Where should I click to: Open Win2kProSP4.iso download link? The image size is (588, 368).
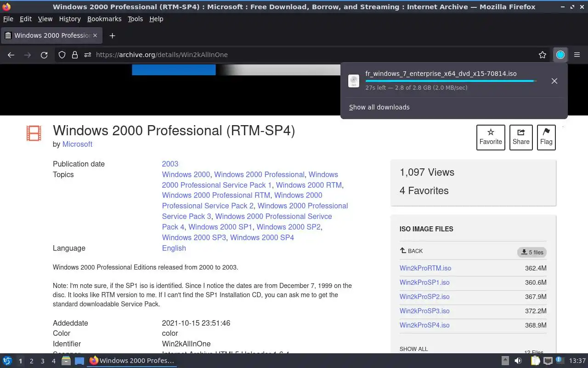pos(424,325)
